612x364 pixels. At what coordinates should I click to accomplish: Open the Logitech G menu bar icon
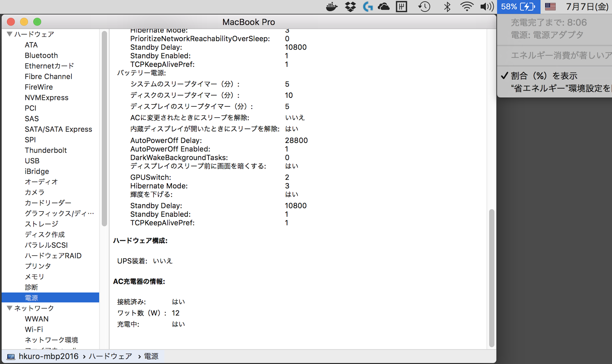(x=368, y=6)
